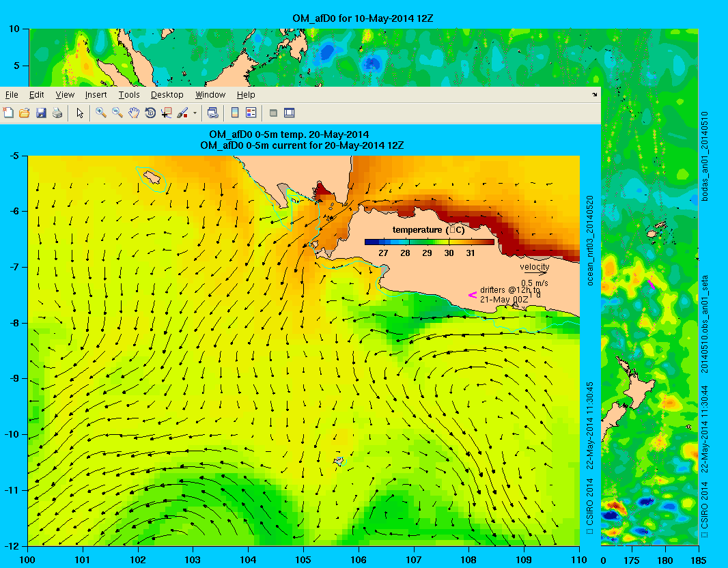Click the x-axis tick label "180" in the background figure
This screenshot has height=568, width=728.
click(x=665, y=560)
